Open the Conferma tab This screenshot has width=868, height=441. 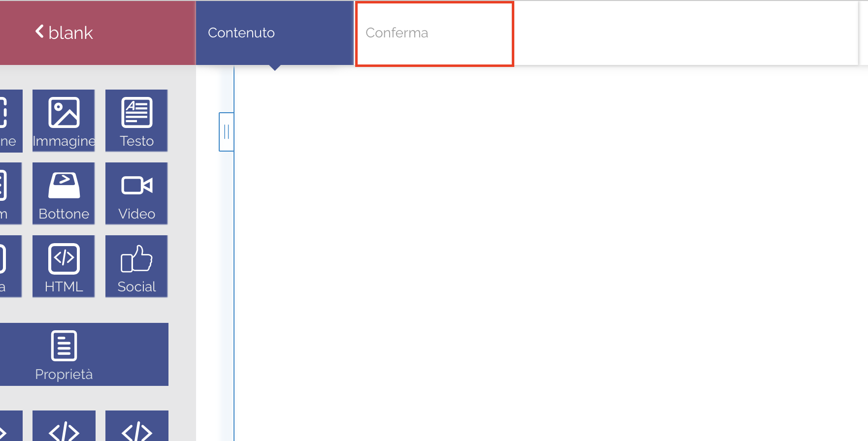[434, 33]
